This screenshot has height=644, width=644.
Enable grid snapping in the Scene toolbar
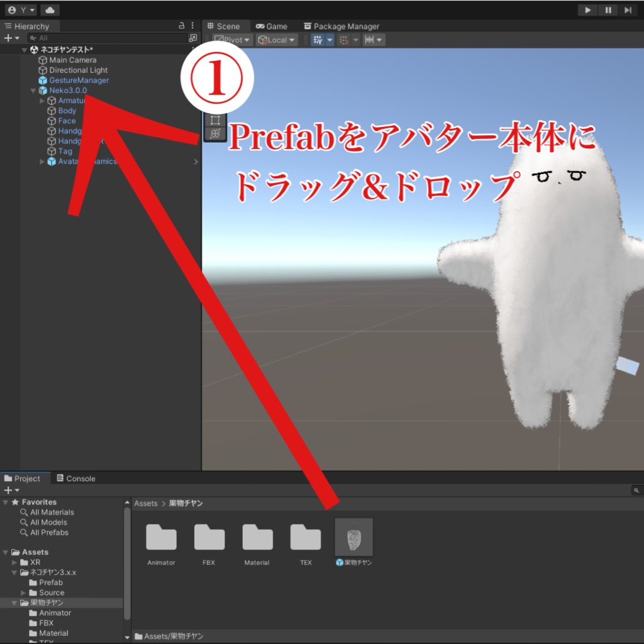[x=342, y=40]
